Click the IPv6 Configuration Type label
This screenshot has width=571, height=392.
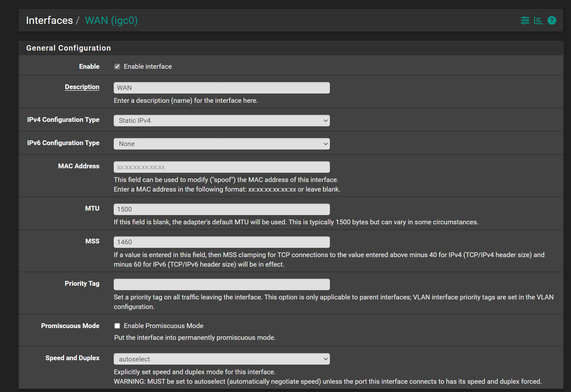63,143
